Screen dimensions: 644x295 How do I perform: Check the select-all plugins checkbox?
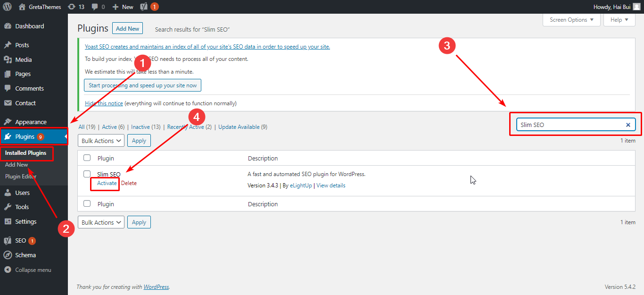[x=87, y=157]
